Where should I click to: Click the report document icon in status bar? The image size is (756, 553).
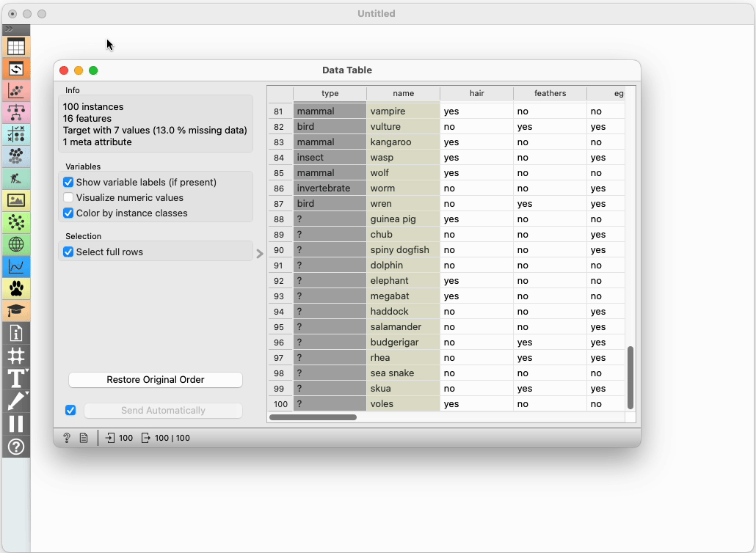(x=84, y=438)
